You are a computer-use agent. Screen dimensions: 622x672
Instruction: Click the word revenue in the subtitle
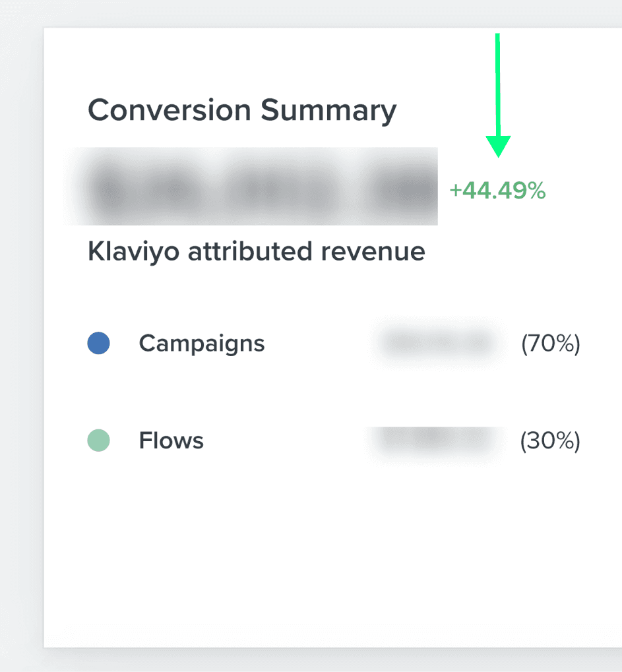pyautogui.click(x=373, y=252)
